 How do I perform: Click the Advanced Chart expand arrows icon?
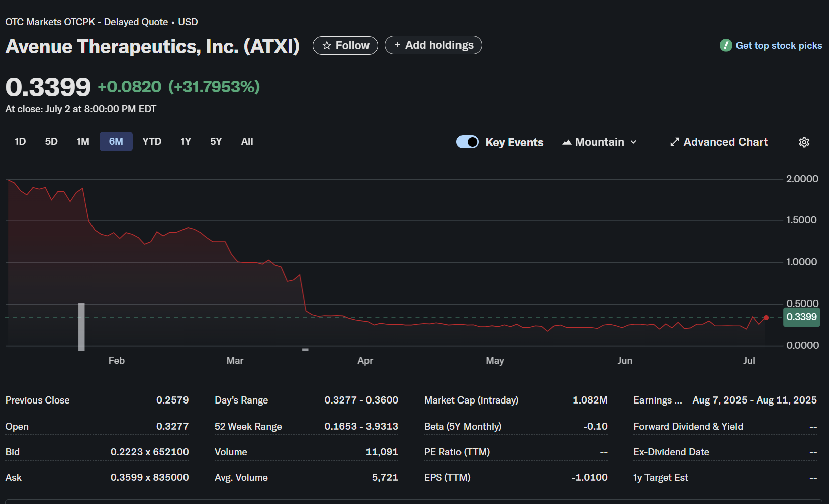675,142
